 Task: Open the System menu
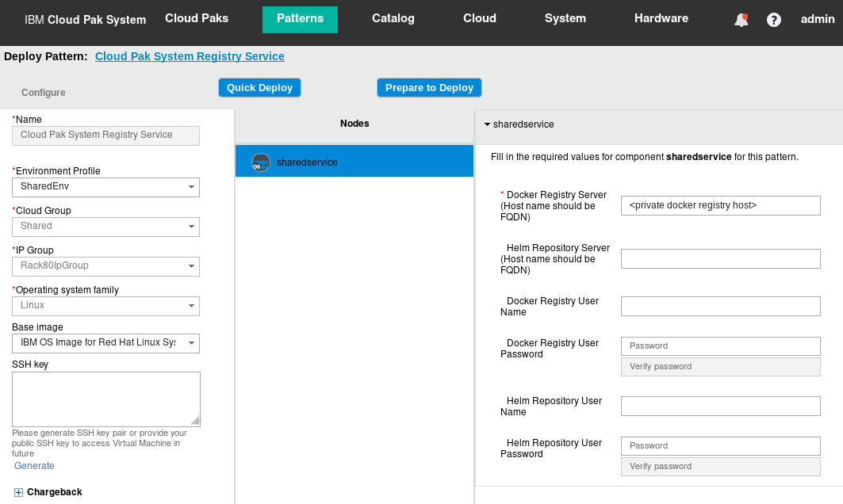pyautogui.click(x=565, y=18)
